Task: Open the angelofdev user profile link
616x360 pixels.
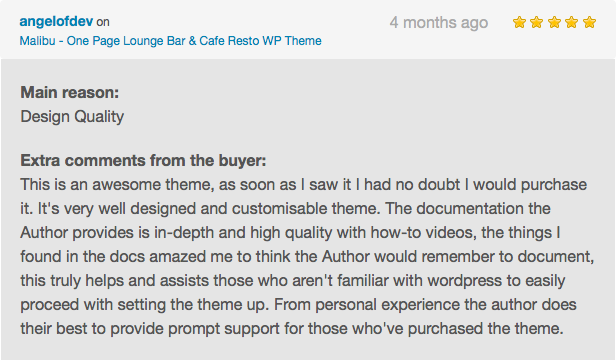Action: coord(56,22)
